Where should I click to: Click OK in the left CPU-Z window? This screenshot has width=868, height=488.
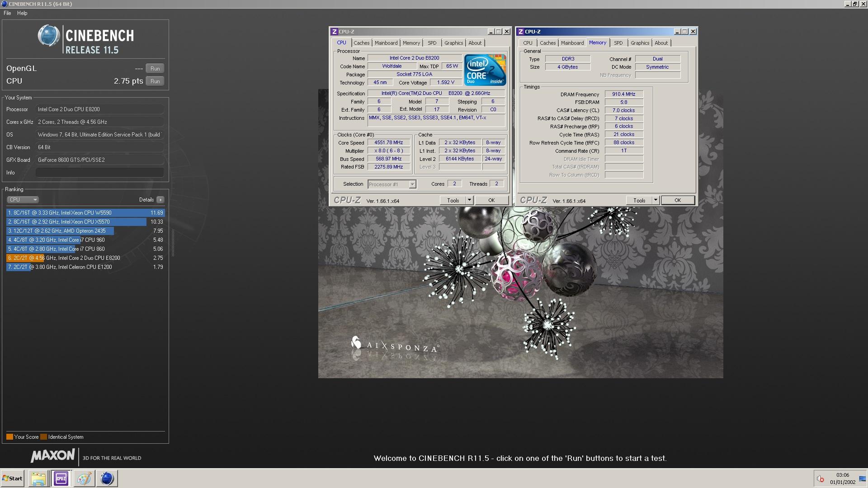point(491,200)
